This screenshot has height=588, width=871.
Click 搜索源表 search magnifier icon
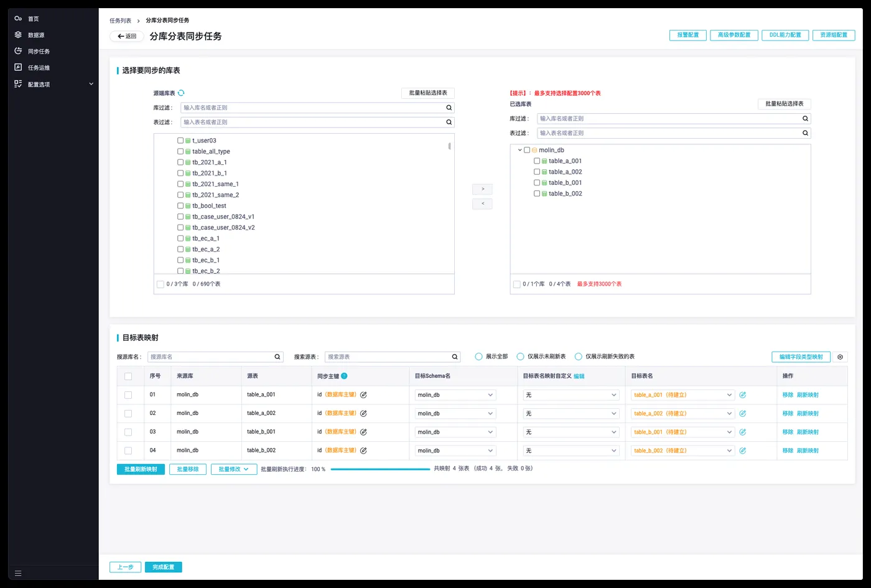(x=455, y=357)
